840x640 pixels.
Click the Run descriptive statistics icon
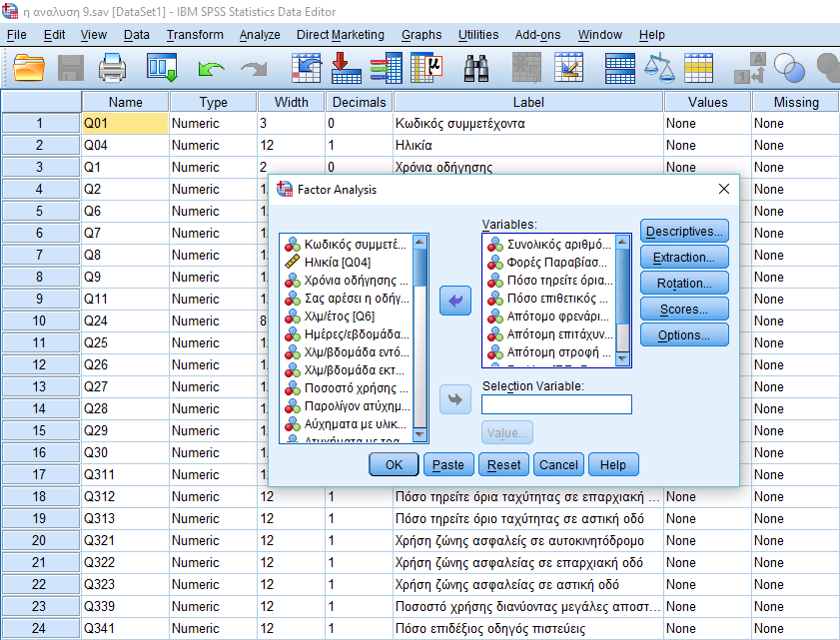[x=426, y=68]
